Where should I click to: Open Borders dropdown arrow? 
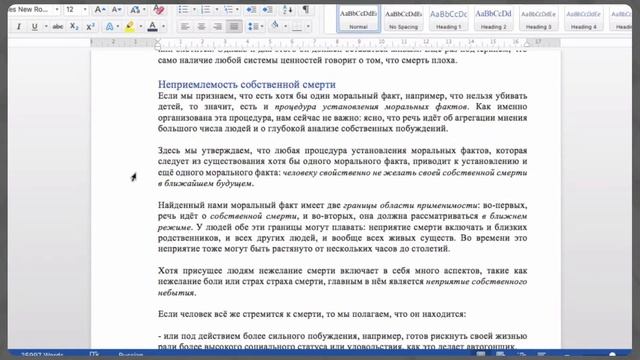[308, 27]
